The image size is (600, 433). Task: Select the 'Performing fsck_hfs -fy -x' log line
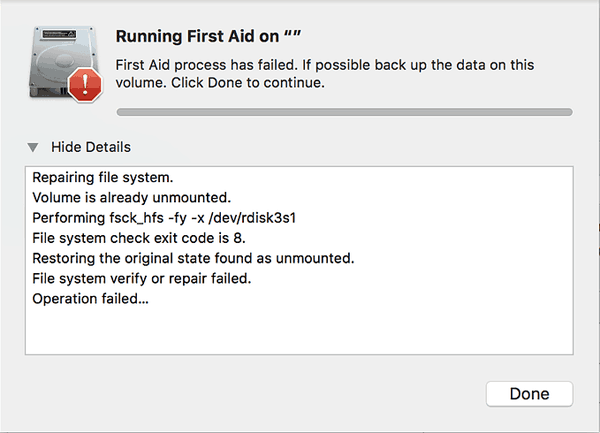click(164, 218)
